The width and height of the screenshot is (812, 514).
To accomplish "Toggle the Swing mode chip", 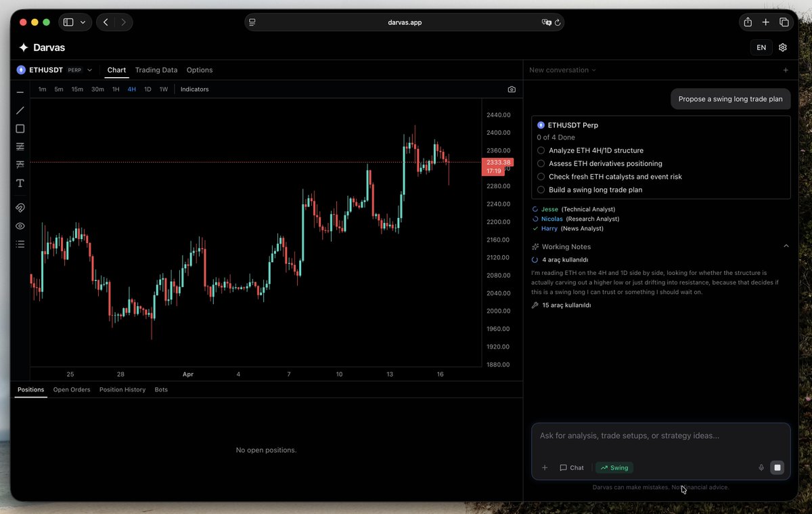I will [615, 467].
